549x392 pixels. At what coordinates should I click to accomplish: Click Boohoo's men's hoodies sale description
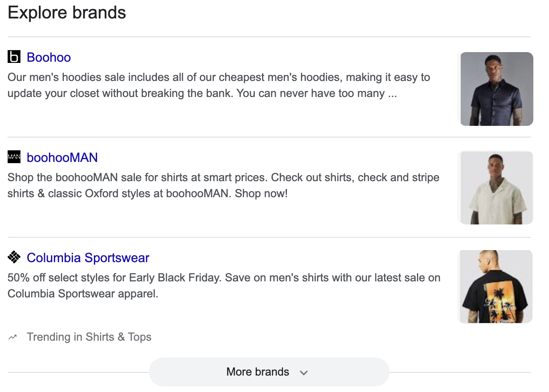tap(219, 77)
